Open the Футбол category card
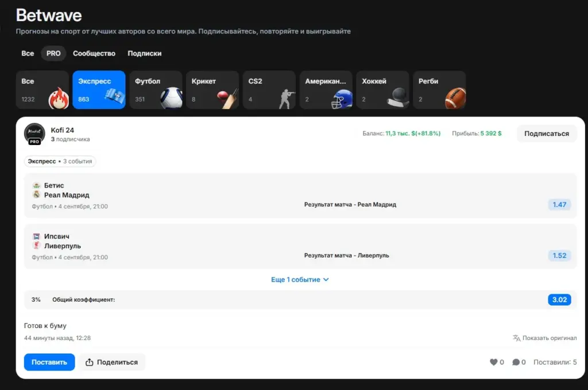The width and height of the screenshot is (588, 390). pyautogui.click(x=156, y=90)
